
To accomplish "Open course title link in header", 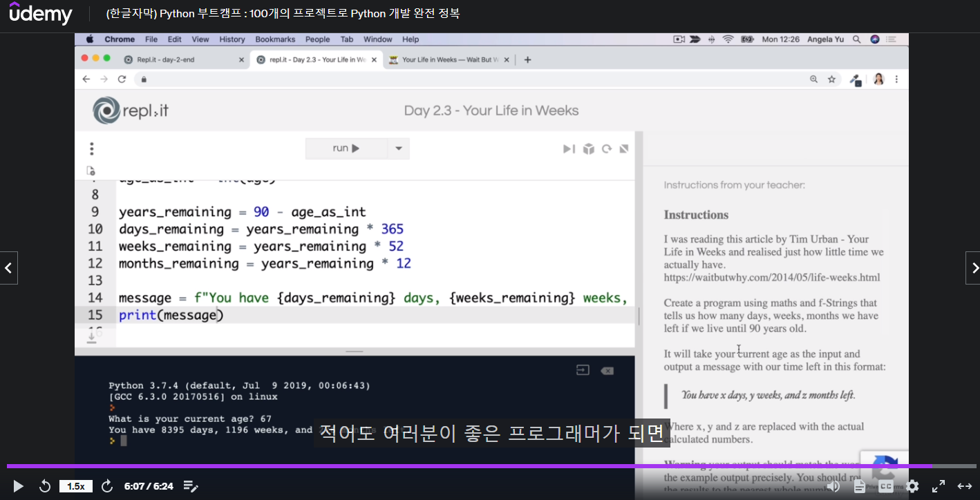I will coord(283,14).
